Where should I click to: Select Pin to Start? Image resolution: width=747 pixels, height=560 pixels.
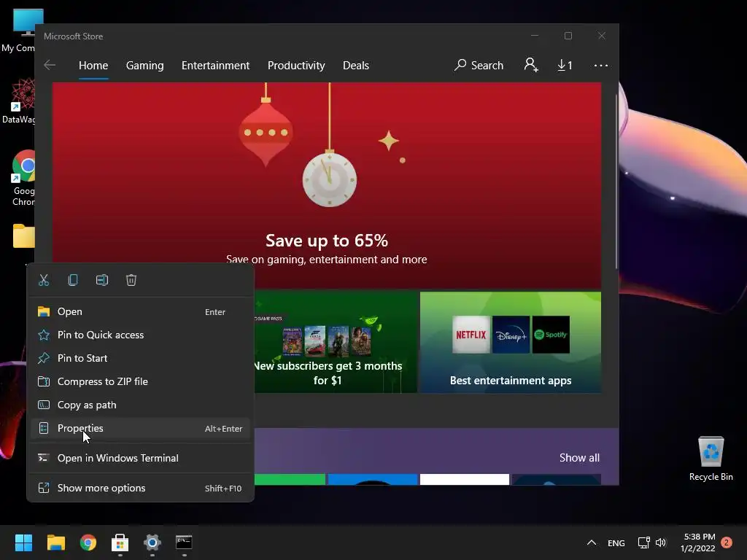pyautogui.click(x=140, y=358)
